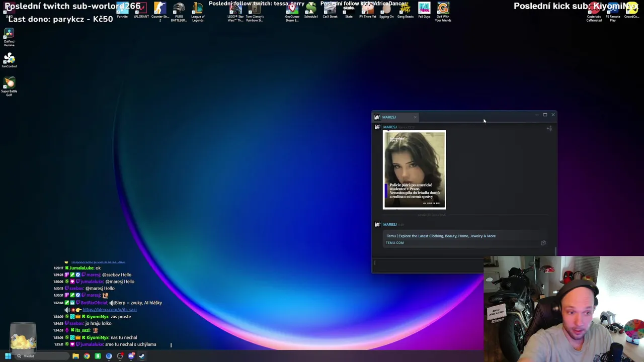Click the TEMU.COM link text

pyautogui.click(x=394, y=243)
